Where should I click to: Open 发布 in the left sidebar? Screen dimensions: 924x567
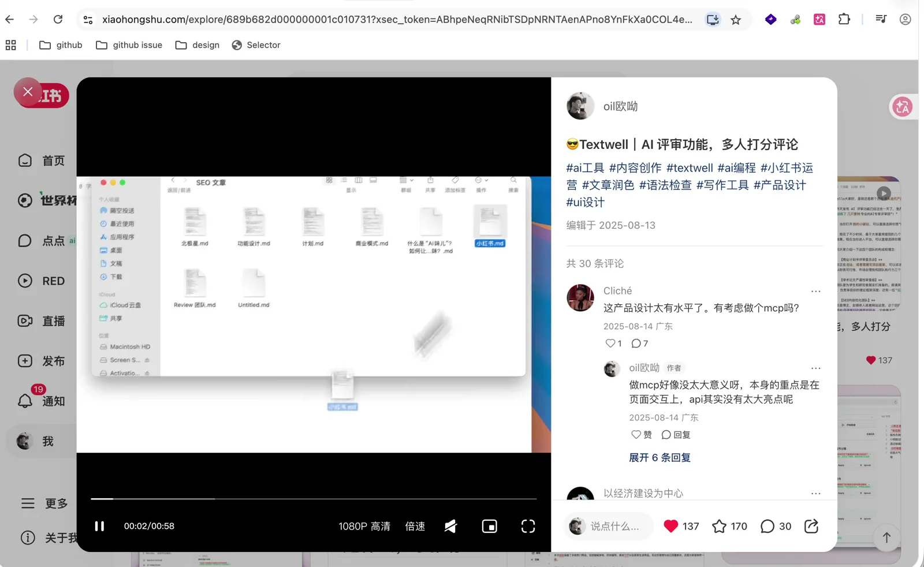click(x=42, y=361)
